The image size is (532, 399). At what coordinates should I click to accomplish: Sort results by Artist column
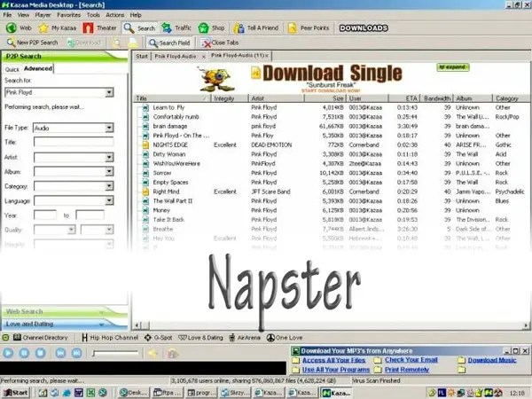(277, 98)
